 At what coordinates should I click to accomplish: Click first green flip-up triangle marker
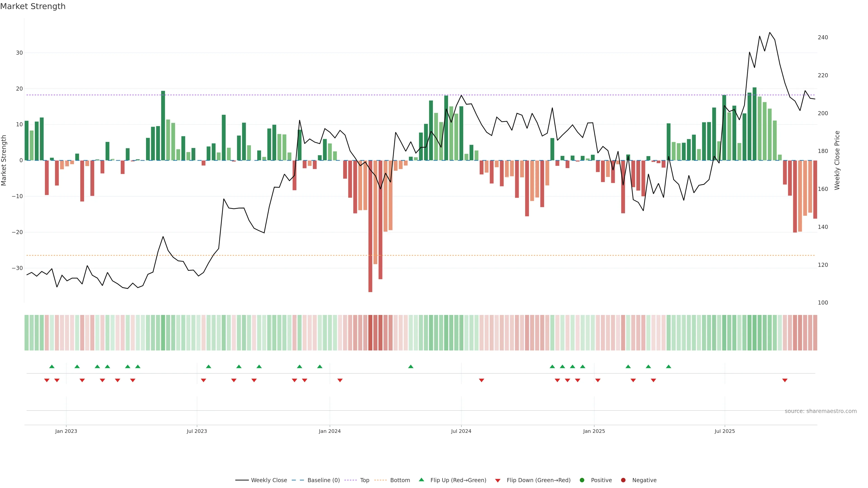pyautogui.click(x=52, y=366)
